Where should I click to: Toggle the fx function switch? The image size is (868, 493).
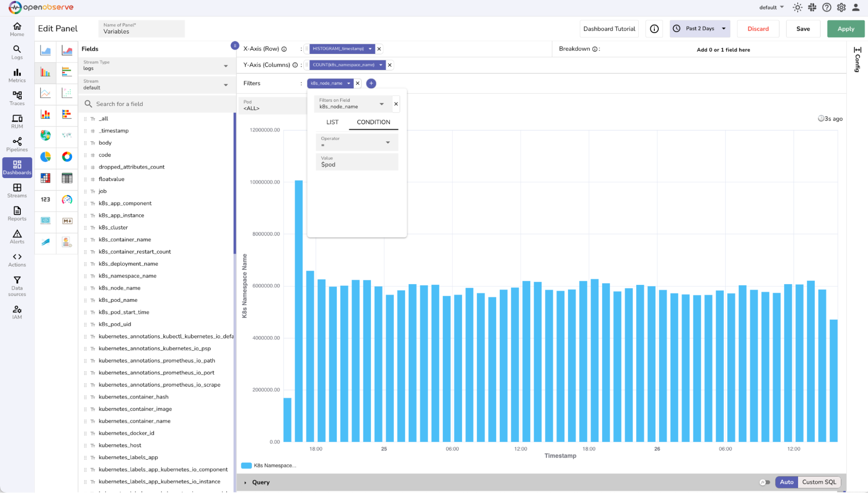tap(765, 482)
